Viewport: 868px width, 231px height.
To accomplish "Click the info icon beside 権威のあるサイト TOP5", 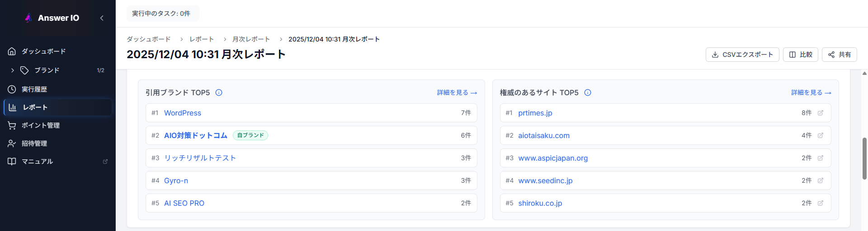I will [588, 92].
